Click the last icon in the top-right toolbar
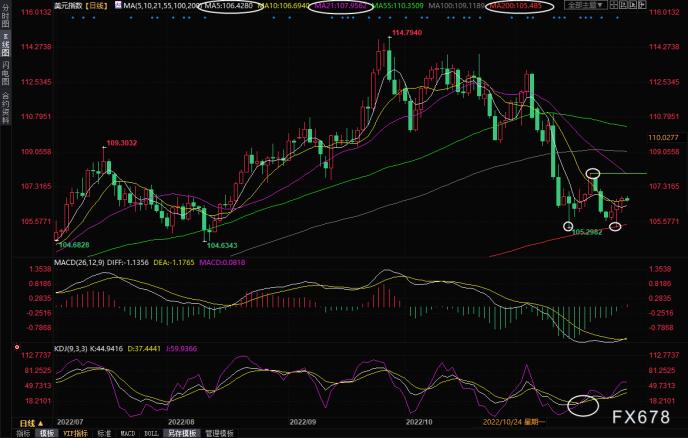Screen dimensions: 688x438 pos(642,5)
